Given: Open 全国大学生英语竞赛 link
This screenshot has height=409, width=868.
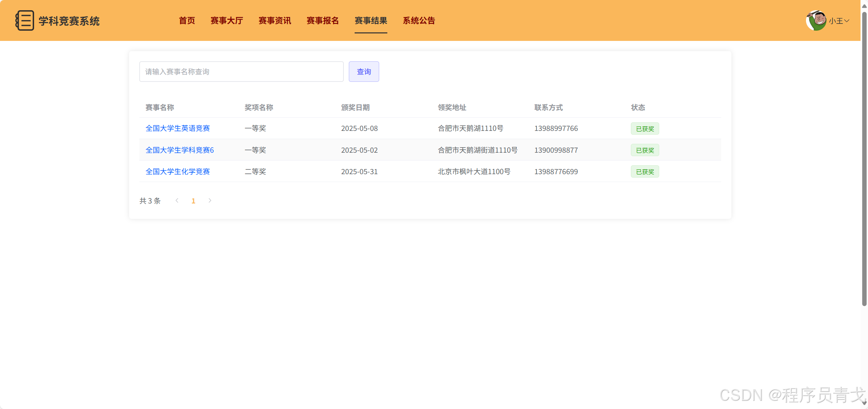Looking at the screenshot, I should tap(177, 128).
